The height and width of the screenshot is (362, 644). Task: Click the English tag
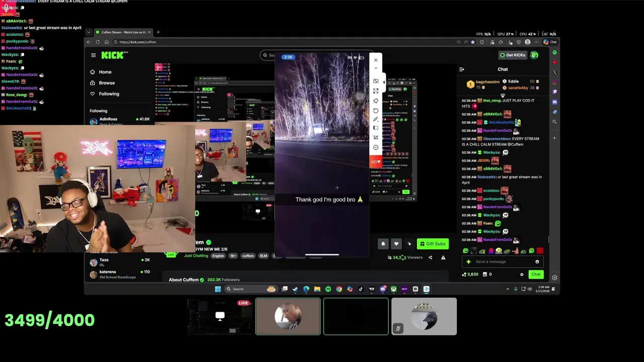[218, 256]
